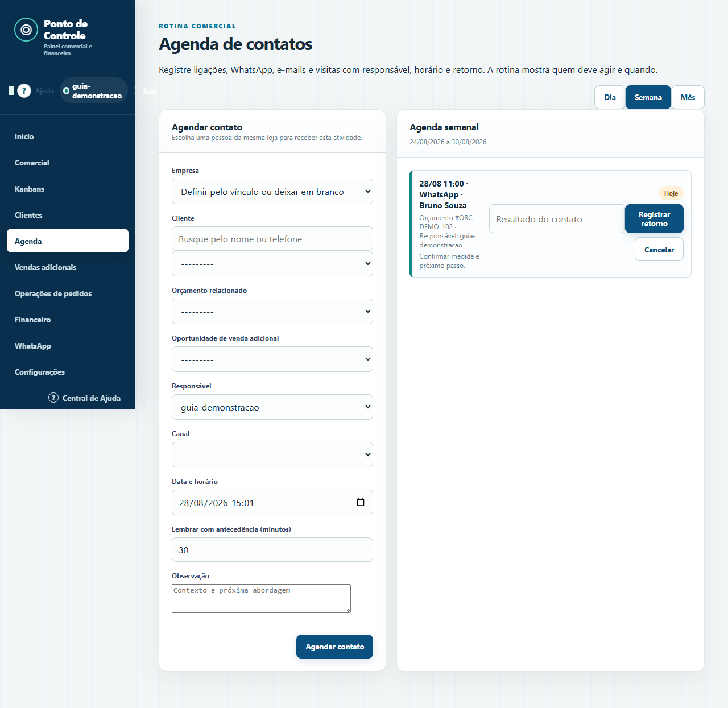This screenshot has height=708, width=728.
Task: Click the week range 24/08/2026 a 30/08/2026
Action: coord(448,142)
